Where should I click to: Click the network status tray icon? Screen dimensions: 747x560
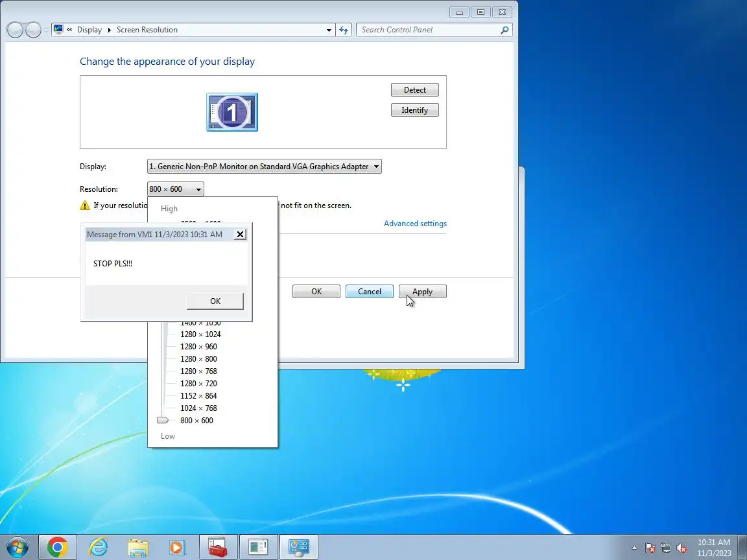pos(666,548)
